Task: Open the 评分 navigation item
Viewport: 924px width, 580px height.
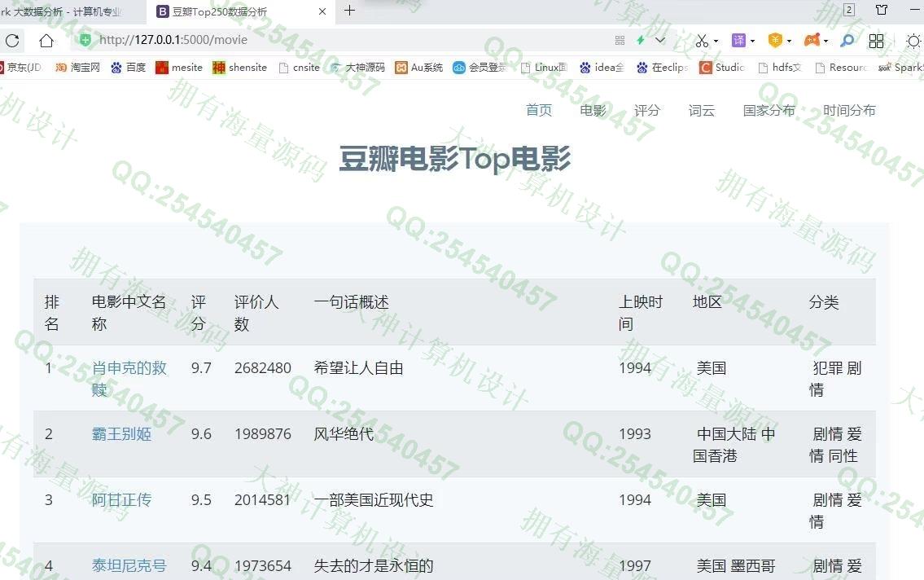Action: [647, 110]
